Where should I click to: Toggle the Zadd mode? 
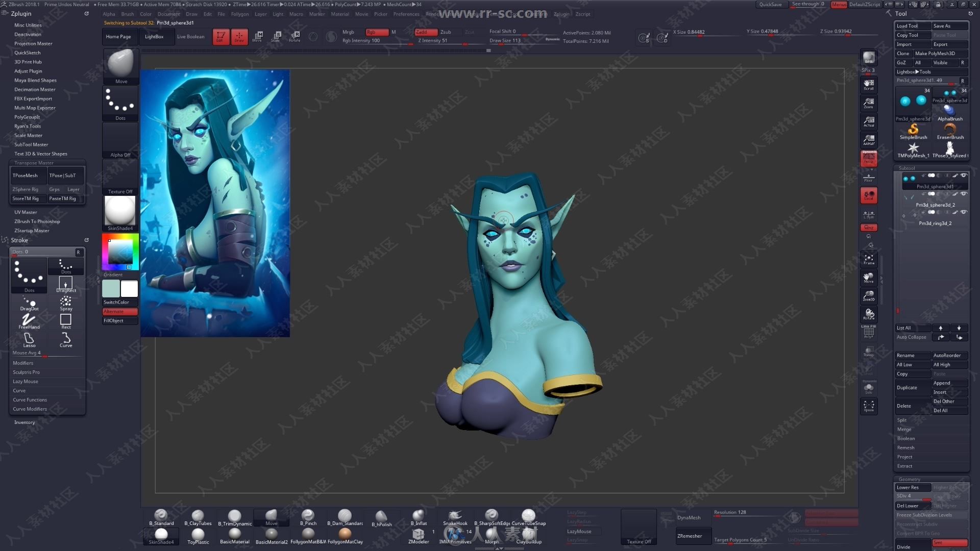coord(426,32)
